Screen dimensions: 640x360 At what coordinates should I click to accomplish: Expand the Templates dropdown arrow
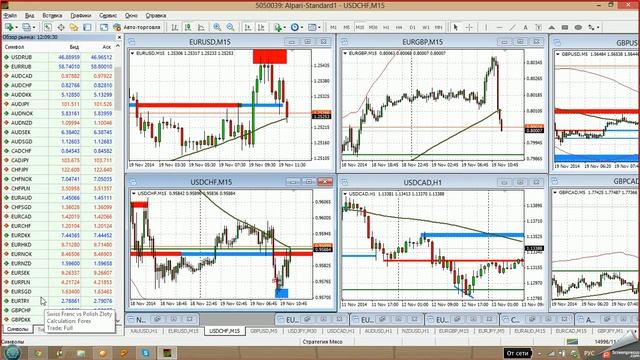tap(319, 27)
